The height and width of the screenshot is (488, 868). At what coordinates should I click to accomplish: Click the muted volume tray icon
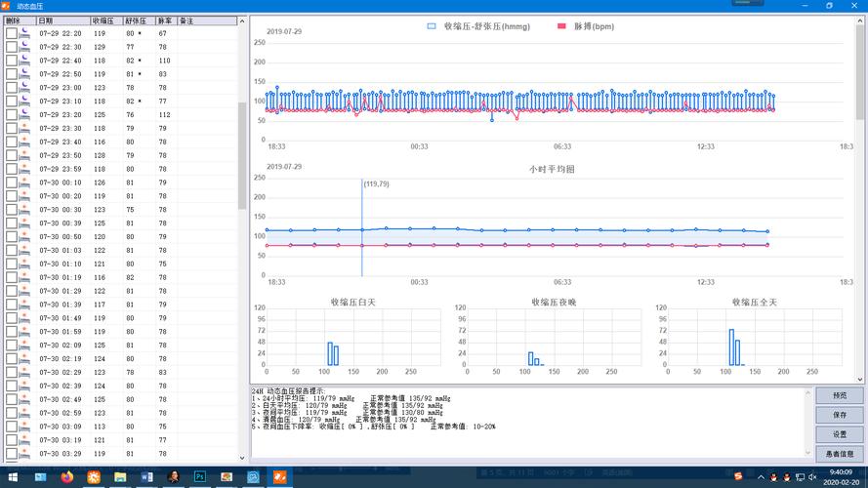point(812,477)
